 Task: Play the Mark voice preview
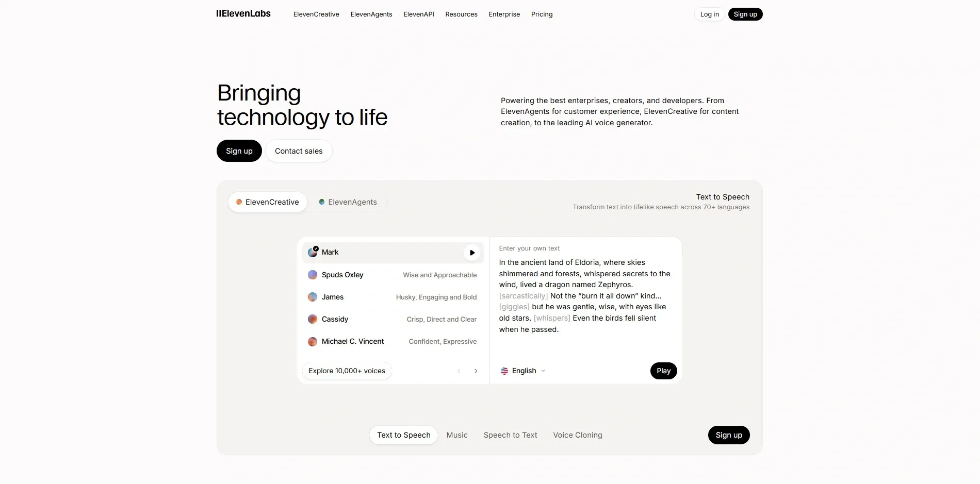471,253
